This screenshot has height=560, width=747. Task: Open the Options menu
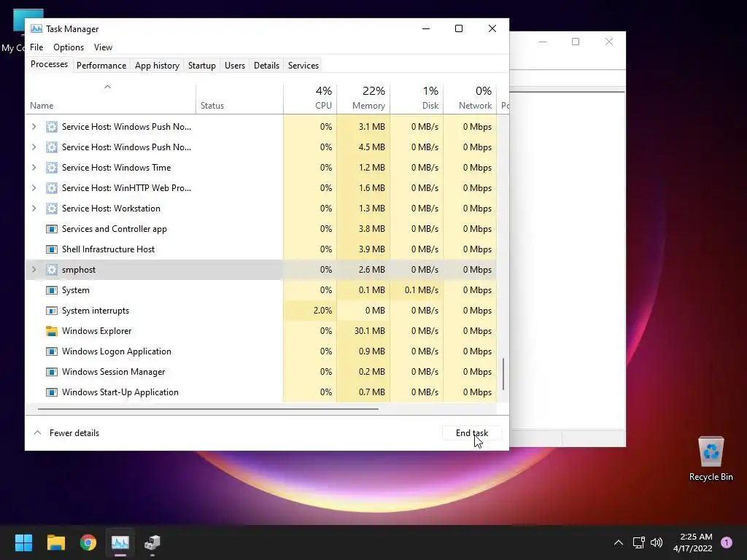(x=69, y=47)
